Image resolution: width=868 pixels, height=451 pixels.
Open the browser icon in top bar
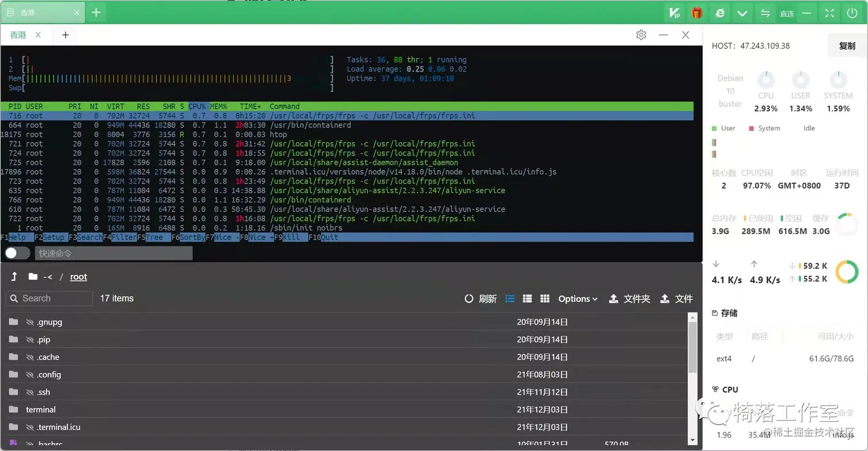pyautogui.click(x=720, y=13)
